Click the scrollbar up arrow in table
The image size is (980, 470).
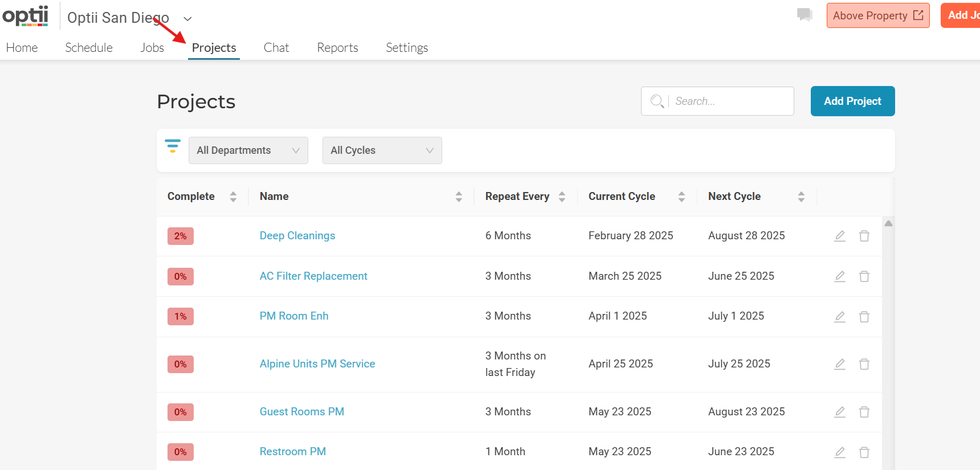[x=888, y=223]
